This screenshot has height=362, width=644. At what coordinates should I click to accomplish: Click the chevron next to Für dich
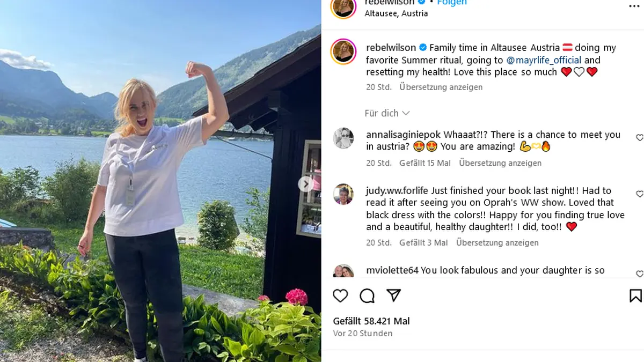(406, 113)
